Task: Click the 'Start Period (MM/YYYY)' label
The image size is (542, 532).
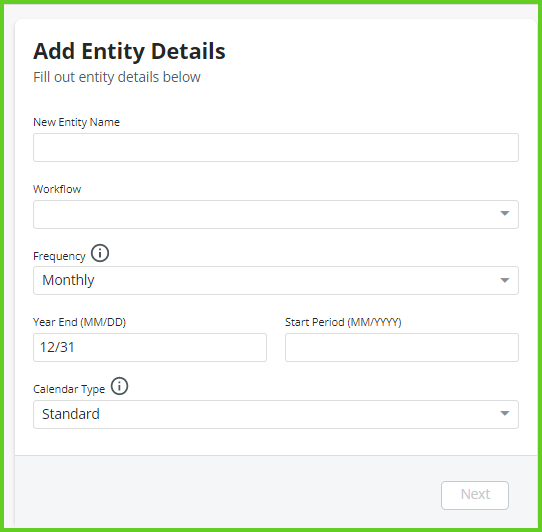Action: pyautogui.click(x=343, y=322)
